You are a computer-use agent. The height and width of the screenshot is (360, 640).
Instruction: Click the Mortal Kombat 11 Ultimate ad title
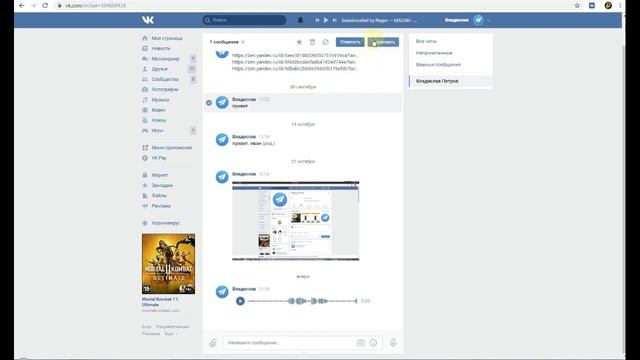tap(160, 302)
